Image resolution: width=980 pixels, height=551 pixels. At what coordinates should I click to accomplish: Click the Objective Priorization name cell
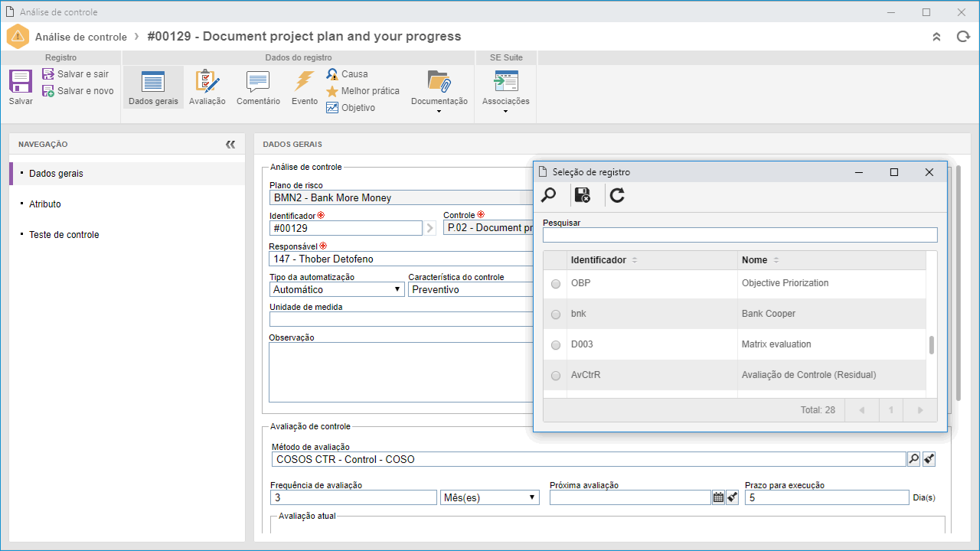(832, 283)
